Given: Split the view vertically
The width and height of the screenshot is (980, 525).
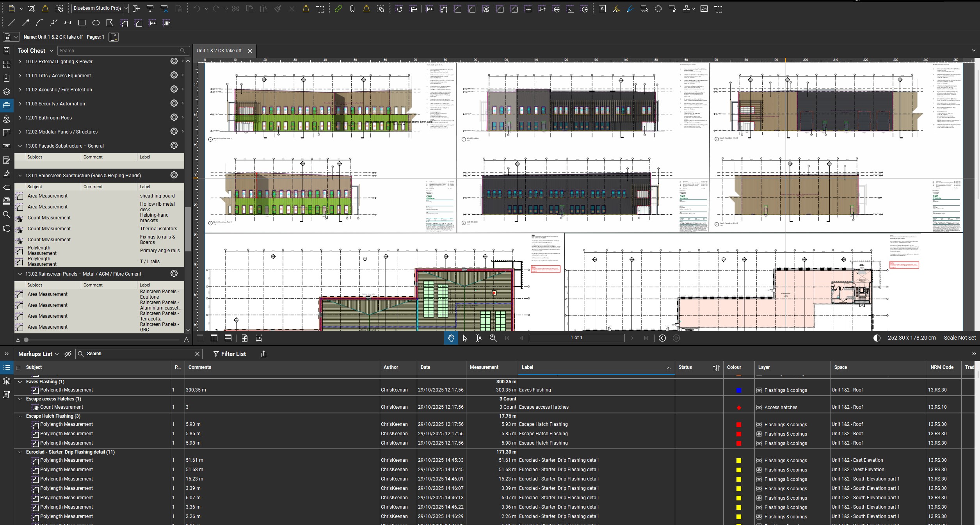Looking at the screenshot, I should [x=214, y=338].
